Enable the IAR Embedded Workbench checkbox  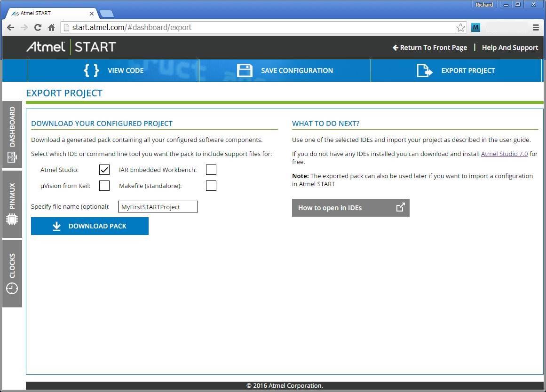(x=211, y=170)
